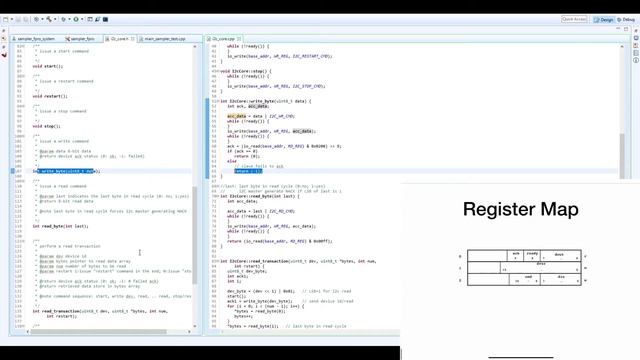Close the i2c_core.cpp tab
The height and width of the screenshot is (360, 640).
point(239,39)
